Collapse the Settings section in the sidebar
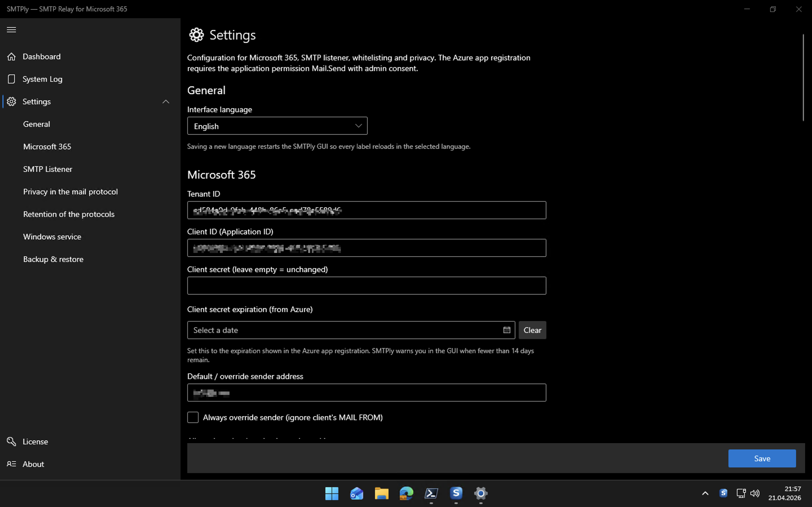Image resolution: width=812 pixels, height=507 pixels. coord(166,101)
